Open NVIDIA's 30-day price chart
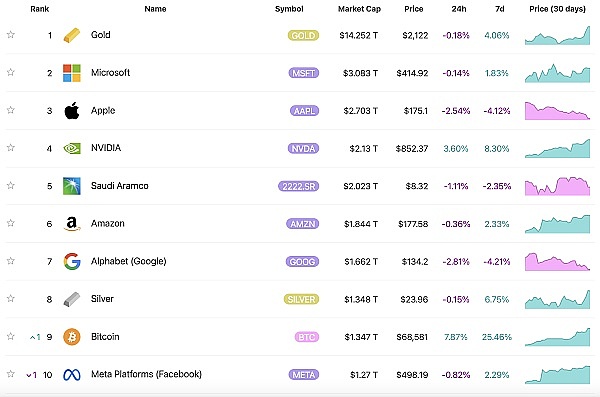This screenshot has width=600, height=397. coord(558,148)
